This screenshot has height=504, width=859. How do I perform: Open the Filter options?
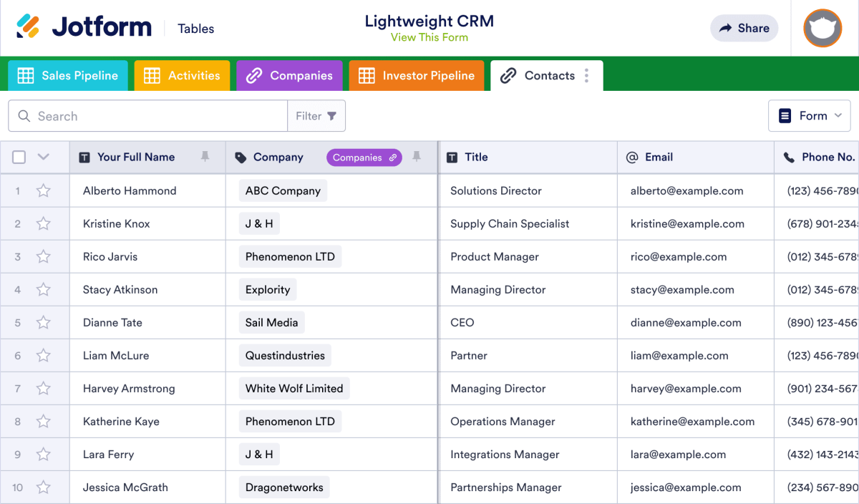(x=316, y=115)
